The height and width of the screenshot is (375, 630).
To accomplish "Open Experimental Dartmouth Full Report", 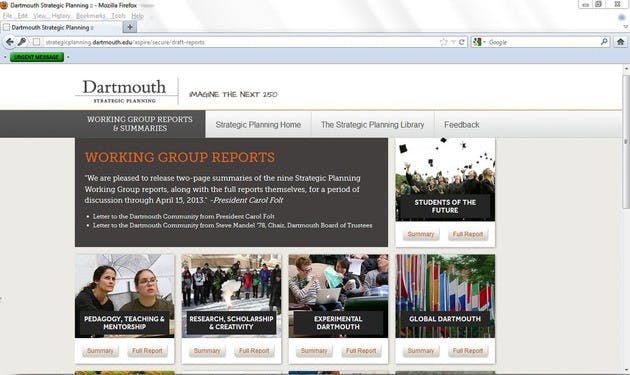I will [361, 350].
